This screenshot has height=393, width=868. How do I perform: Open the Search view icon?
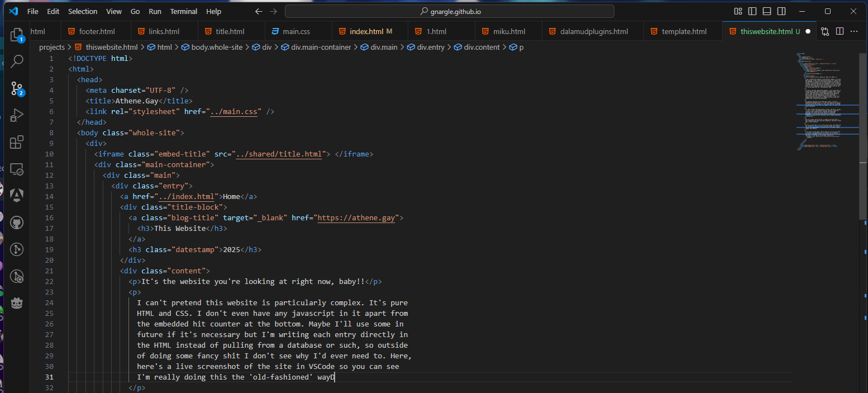point(17,61)
